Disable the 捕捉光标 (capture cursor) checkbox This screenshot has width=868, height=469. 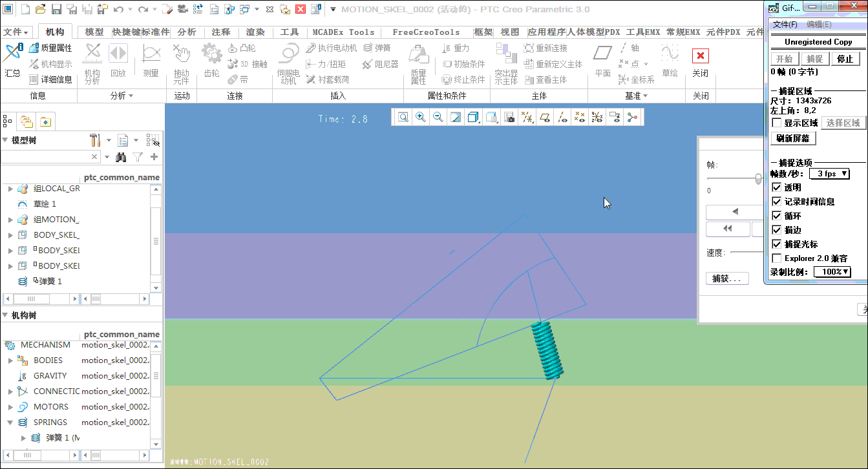[777, 244]
